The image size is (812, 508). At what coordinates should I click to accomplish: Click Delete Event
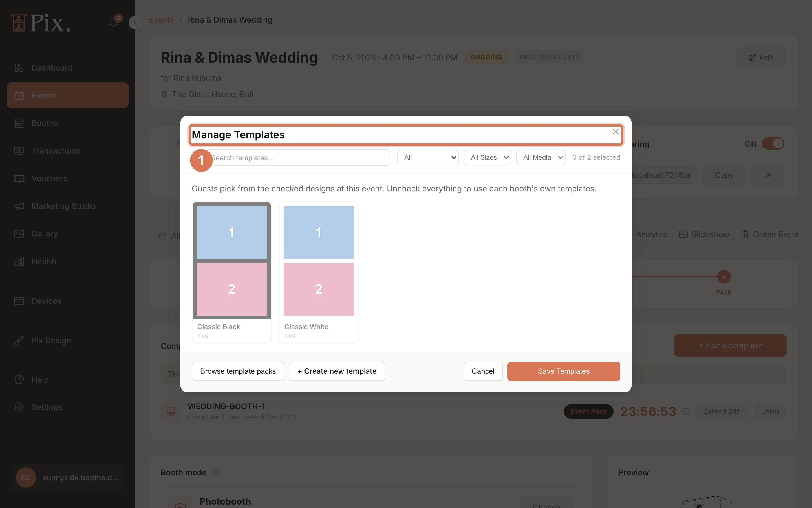(x=770, y=235)
